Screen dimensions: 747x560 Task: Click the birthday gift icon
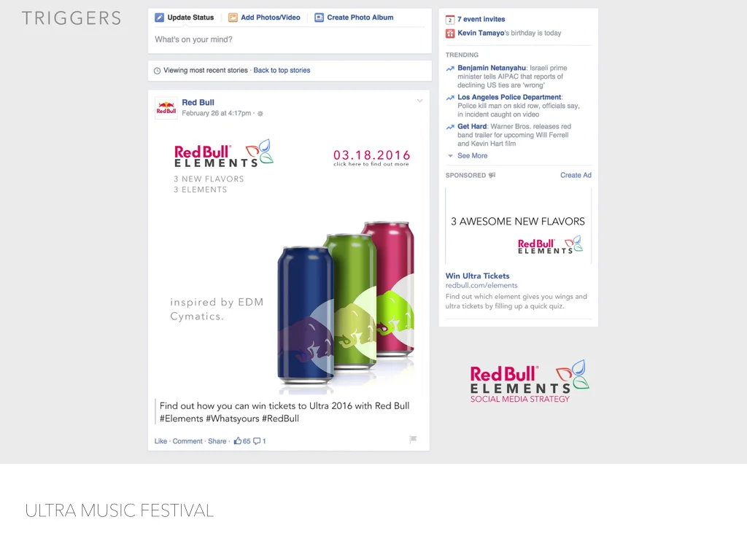pos(449,34)
